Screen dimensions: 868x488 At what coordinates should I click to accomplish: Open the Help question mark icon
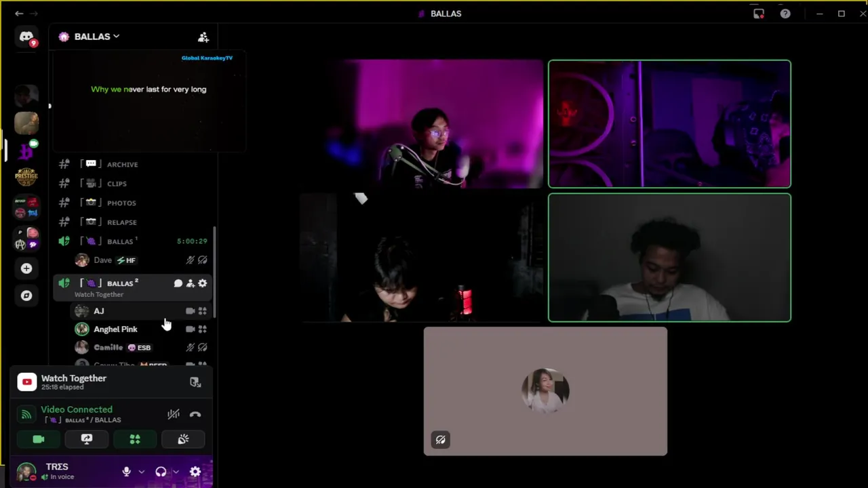click(x=785, y=14)
